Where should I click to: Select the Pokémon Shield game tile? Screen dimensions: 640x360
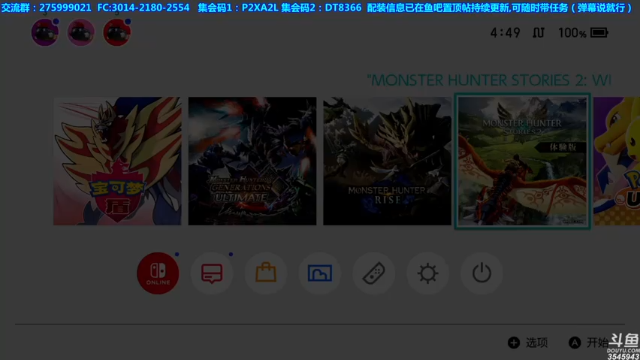(117, 161)
